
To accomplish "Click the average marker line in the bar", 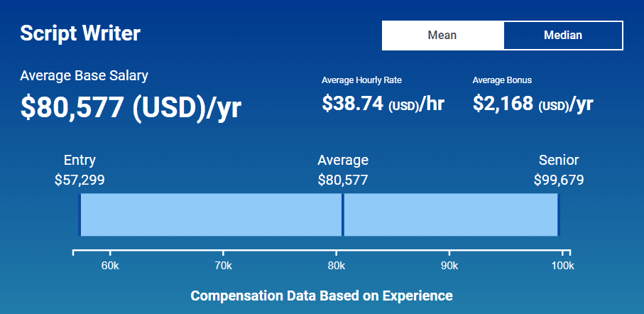I will 343,215.
